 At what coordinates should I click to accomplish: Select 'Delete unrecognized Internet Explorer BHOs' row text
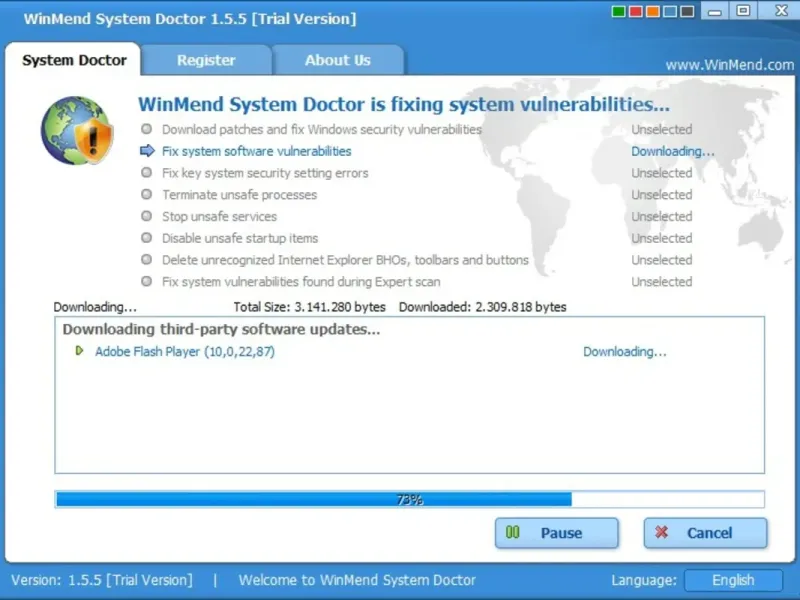click(345, 260)
